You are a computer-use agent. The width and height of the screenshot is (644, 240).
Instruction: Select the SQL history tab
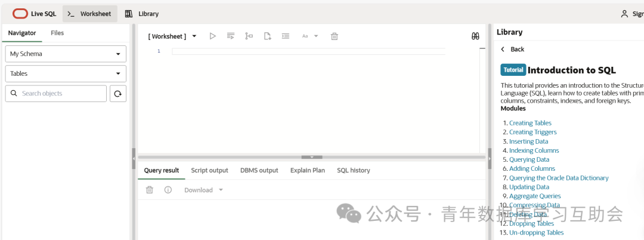click(354, 170)
